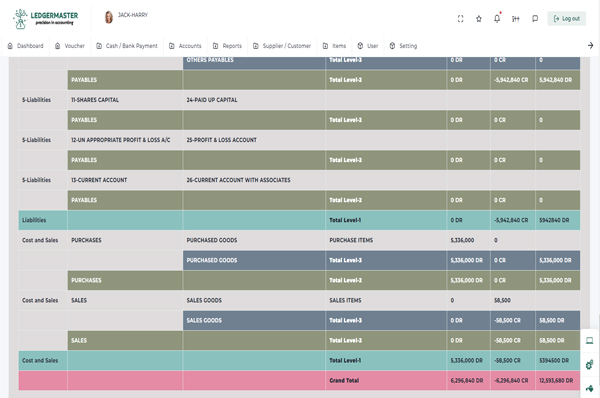Click the User menu icon

360,46
